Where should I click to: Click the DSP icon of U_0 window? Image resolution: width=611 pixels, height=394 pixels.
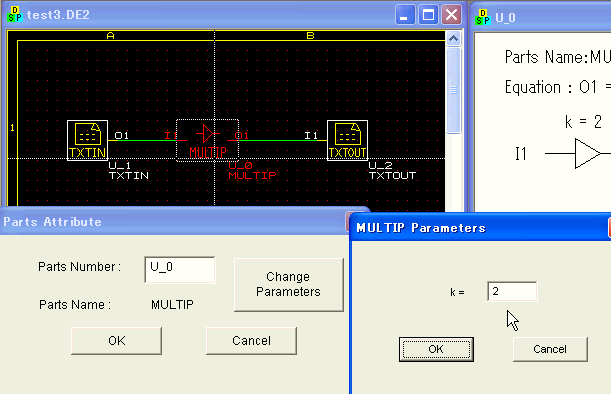pos(483,17)
